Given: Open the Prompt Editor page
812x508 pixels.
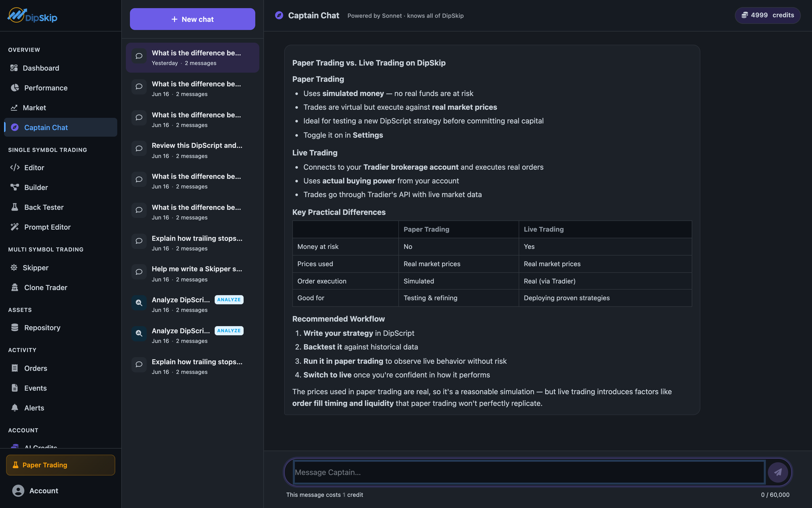Looking at the screenshot, I should point(61,227).
